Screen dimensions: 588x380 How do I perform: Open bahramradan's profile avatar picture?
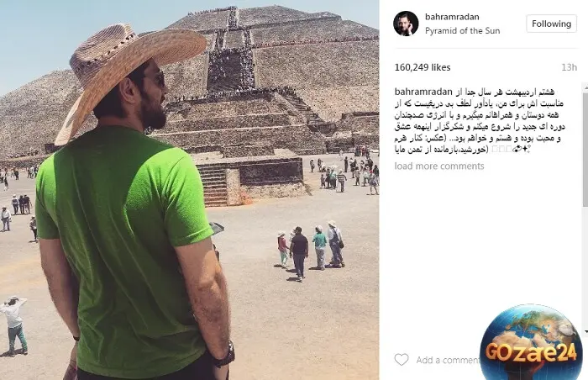[406, 24]
